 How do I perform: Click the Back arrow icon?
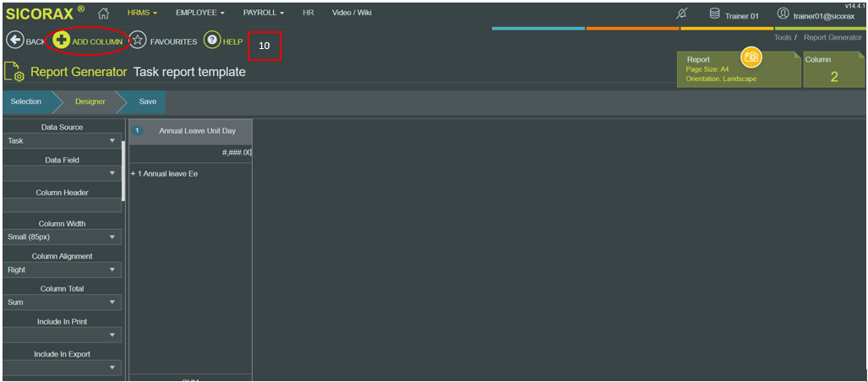tap(15, 41)
